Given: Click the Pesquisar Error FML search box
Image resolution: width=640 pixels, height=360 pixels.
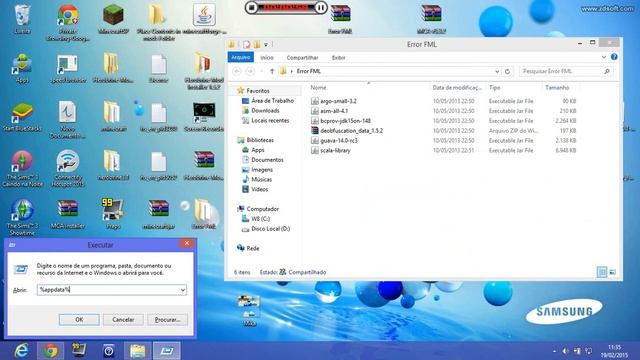Looking at the screenshot, I should (567, 71).
